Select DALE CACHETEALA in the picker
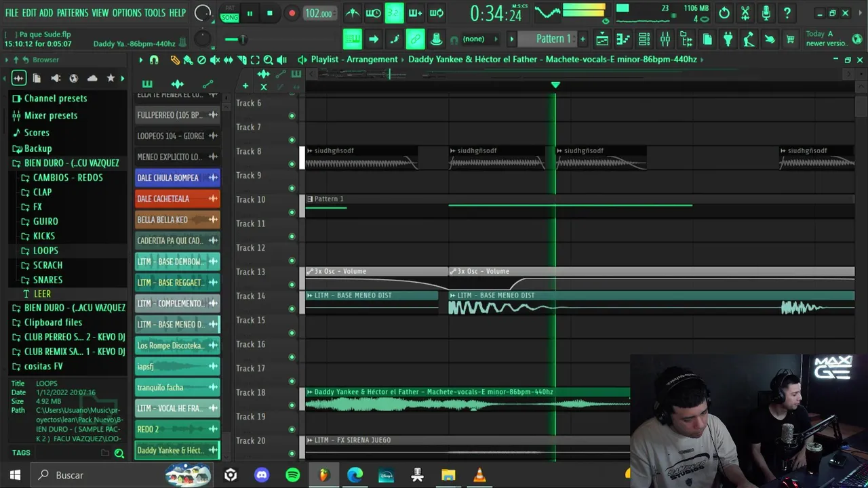The width and height of the screenshot is (868, 488). tap(177, 199)
